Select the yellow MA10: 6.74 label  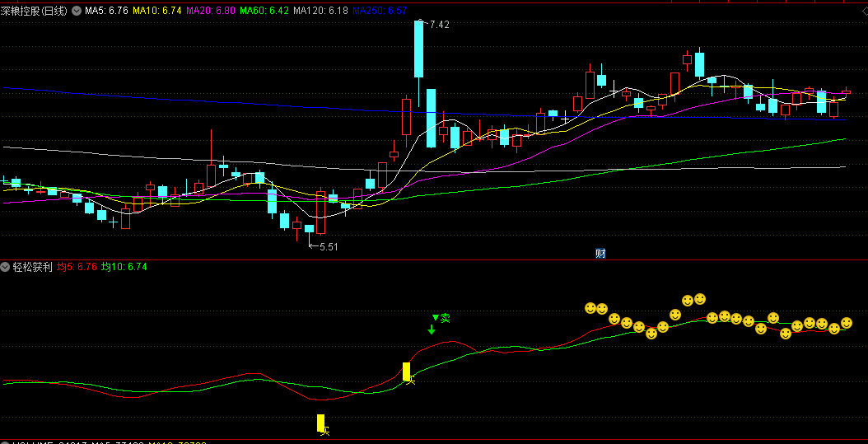(158, 11)
